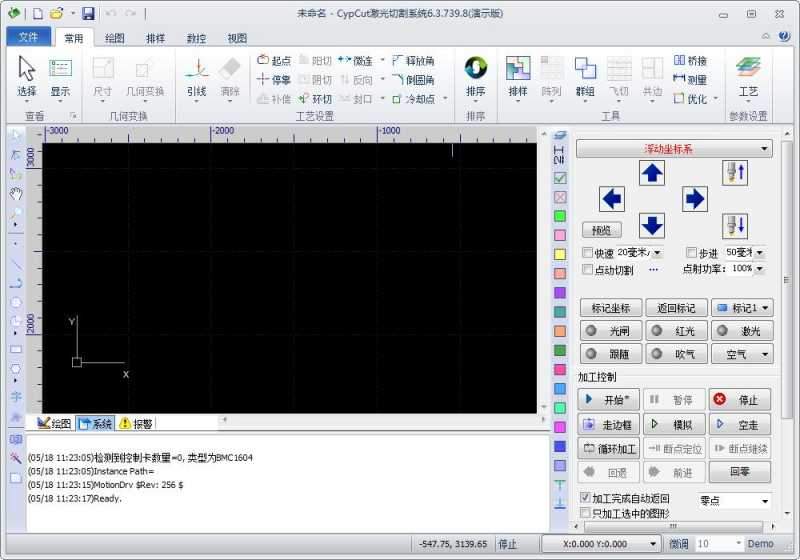
Task: Click the 走边框 frame button
Action: tap(608, 424)
